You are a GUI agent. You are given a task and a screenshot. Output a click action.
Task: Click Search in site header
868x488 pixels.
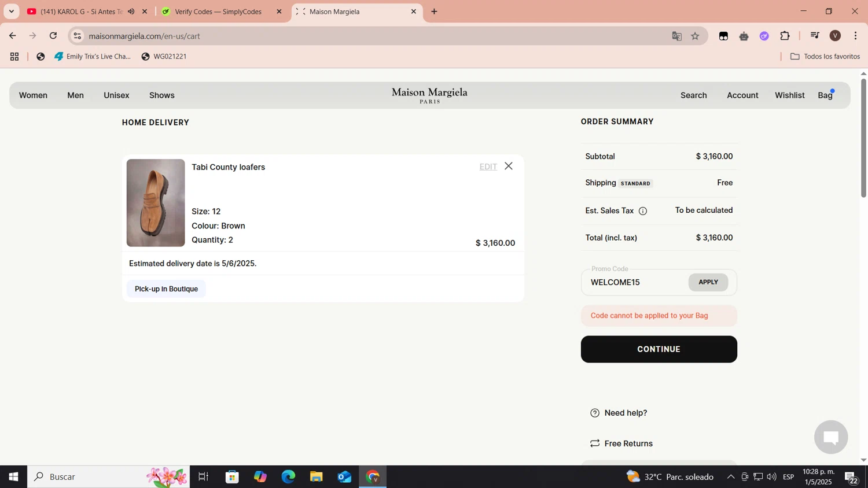[694, 95]
